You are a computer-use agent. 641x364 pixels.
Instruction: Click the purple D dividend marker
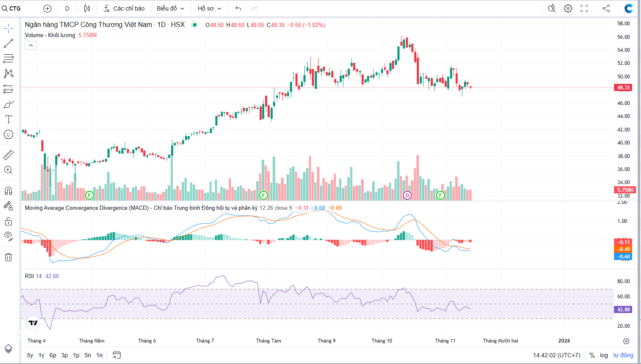[407, 195]
